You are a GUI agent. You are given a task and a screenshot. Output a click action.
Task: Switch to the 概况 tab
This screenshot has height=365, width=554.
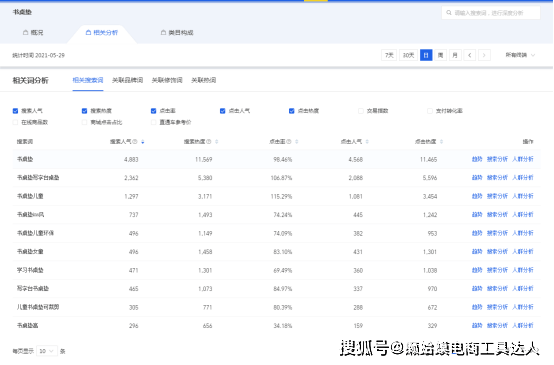click(x=33, y=33)
